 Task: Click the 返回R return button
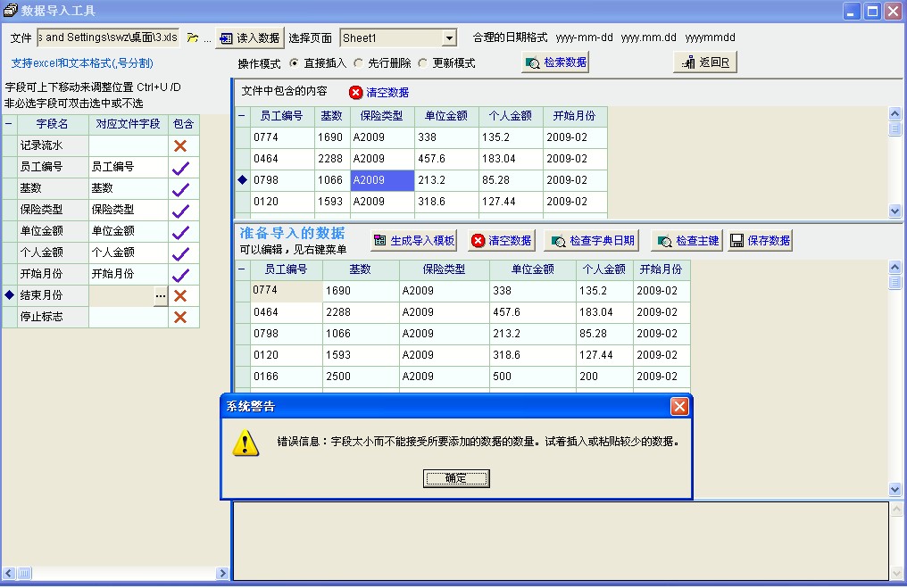(704, 62)
